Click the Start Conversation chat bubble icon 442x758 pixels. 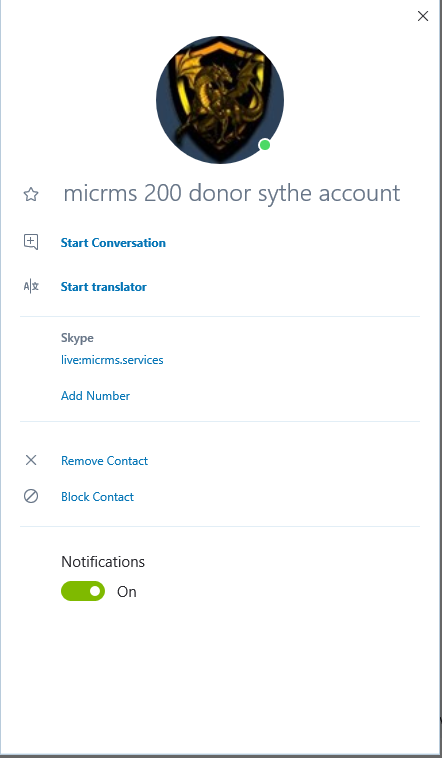click(31, 242)
